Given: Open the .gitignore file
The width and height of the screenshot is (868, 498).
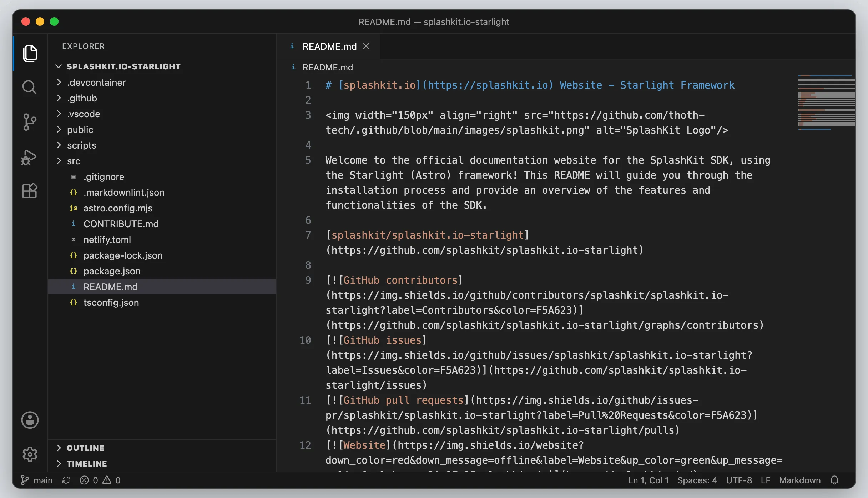Looking at the screenshot, I should (x=162, y=177).
